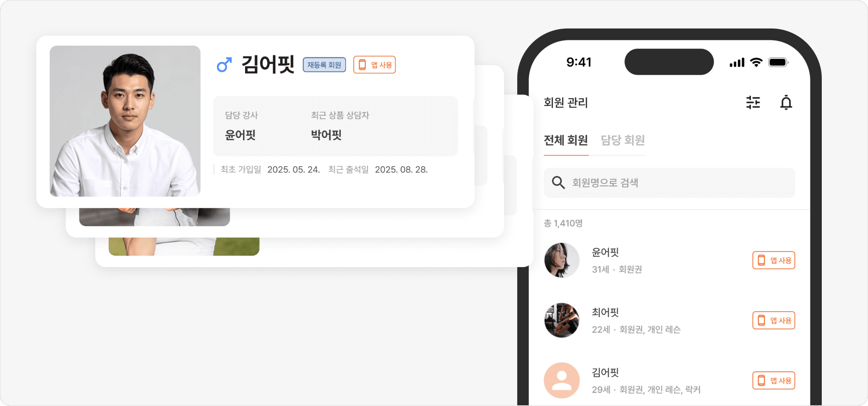Open the filter settings icon beside the bell
The image size is (868, 406).
(x=754, y=103)
